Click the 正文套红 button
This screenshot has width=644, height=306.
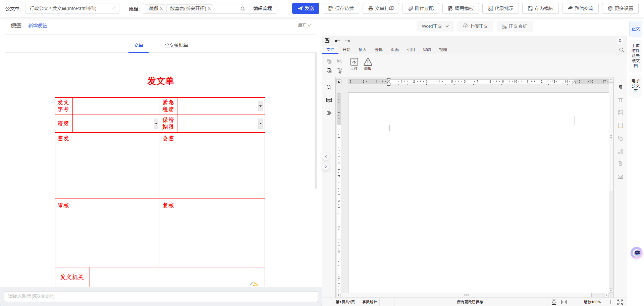(515, 26)
